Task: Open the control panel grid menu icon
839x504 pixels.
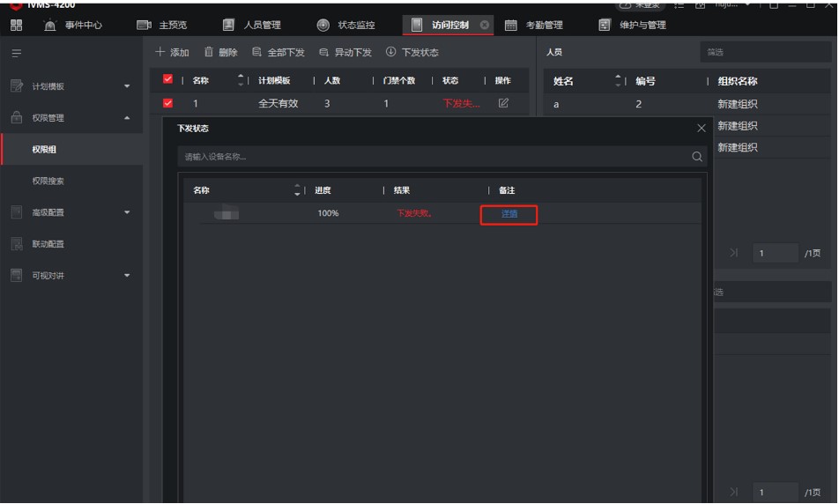Action: point(17,26)
